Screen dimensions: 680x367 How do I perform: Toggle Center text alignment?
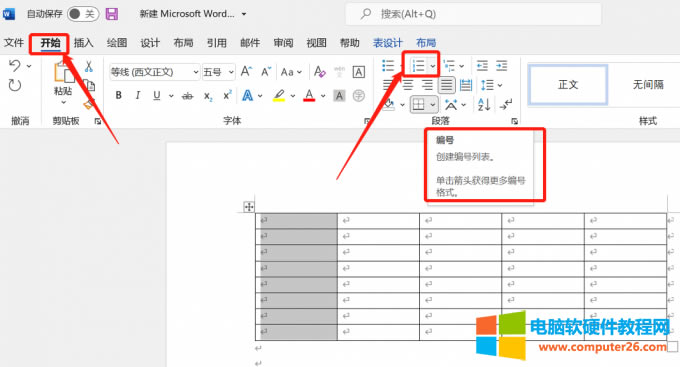(408, 85)
